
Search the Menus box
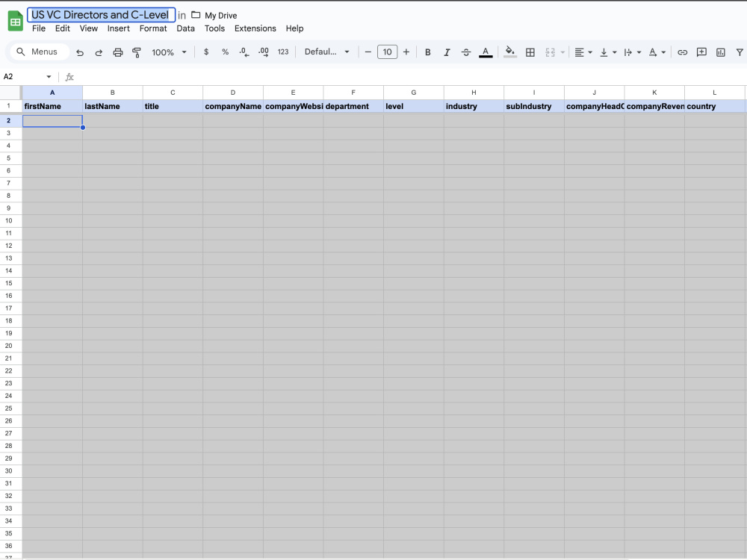tap(40, 52)
